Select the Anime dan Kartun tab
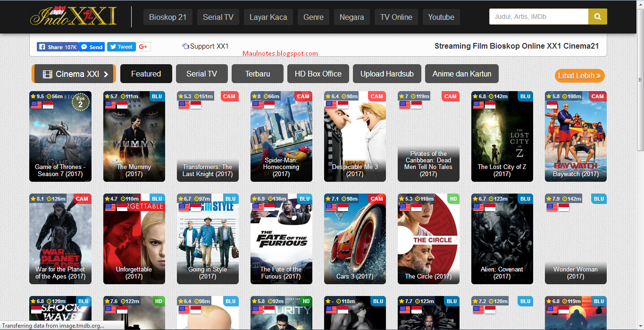Image resolution: width=644 pixels, height=330 pixels. 462,74
